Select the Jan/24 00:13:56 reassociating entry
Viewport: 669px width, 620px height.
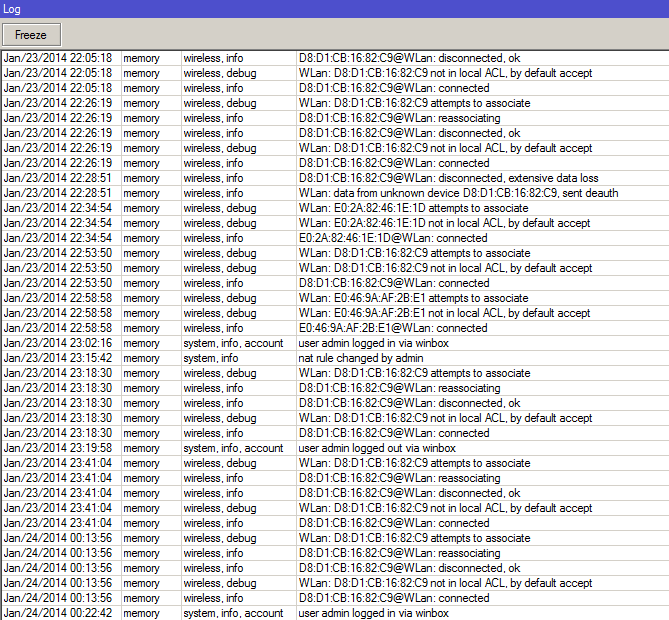click(399, 553)
